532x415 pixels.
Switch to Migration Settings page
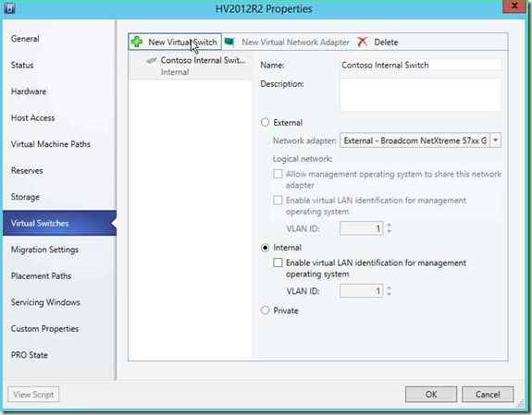point(44,250)
